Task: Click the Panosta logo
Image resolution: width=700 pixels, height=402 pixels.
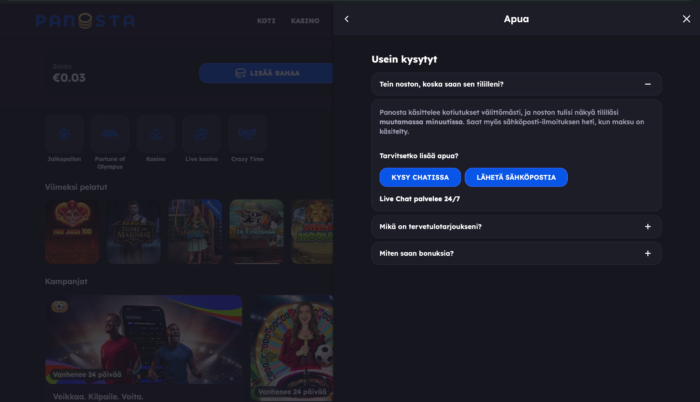Action: click(x=85, y=21)
